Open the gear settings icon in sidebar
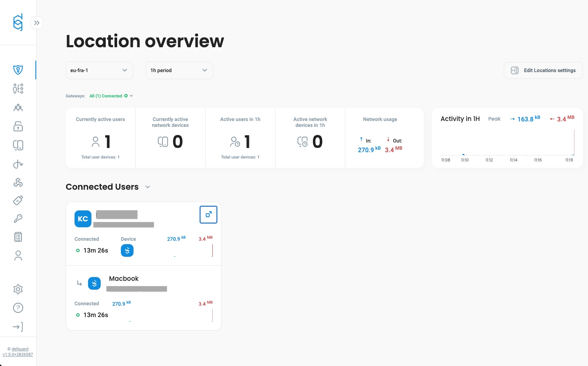The height and width of the screenshot is (366, 588). [18, 289]
